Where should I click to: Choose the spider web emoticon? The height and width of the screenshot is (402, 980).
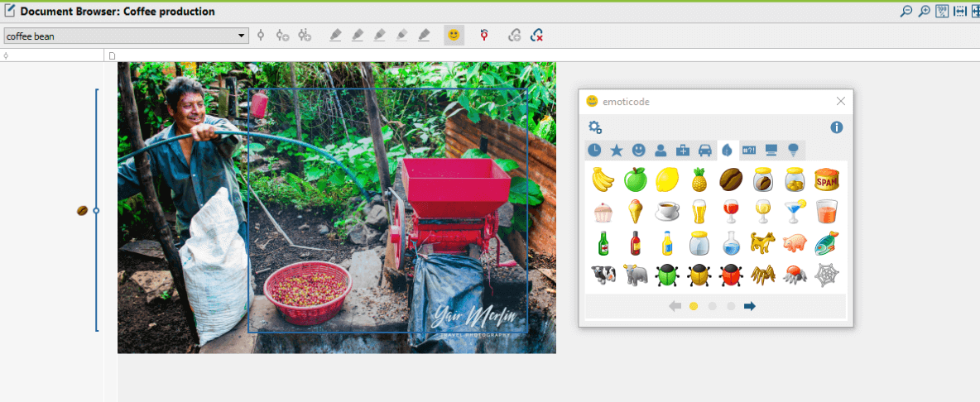pos(826,275)
